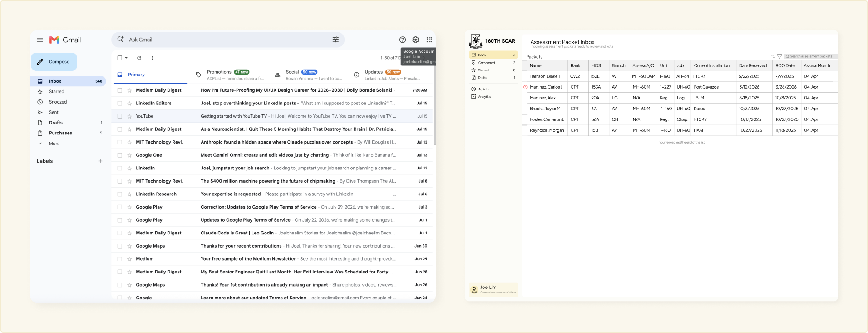This screenshot has height=333, width=868.
Task: Open Gmail support help icon
Action: 403,40
